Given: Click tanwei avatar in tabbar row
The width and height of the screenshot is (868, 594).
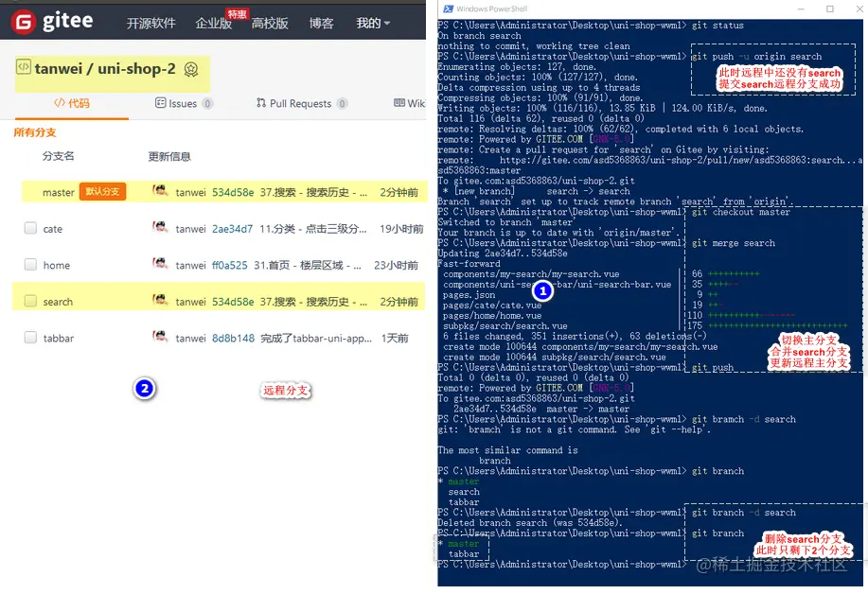Looking at the screenshot, I should point(161,337).
